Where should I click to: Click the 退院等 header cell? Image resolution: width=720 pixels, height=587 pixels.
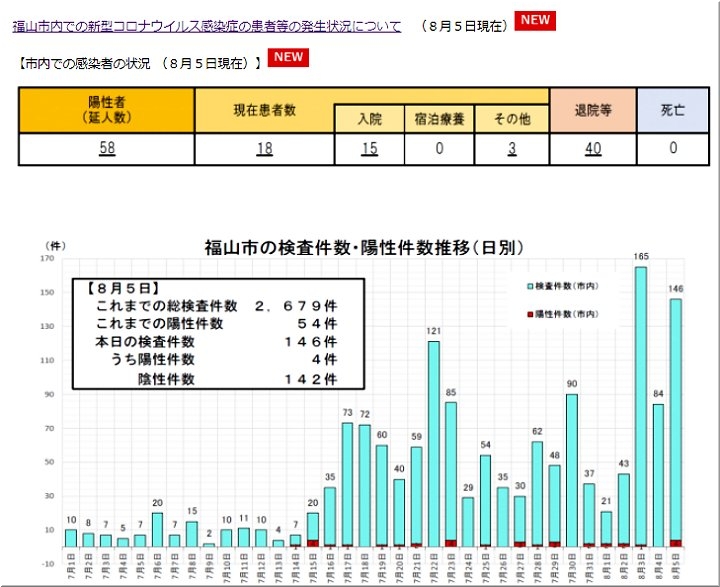point(593,110)
